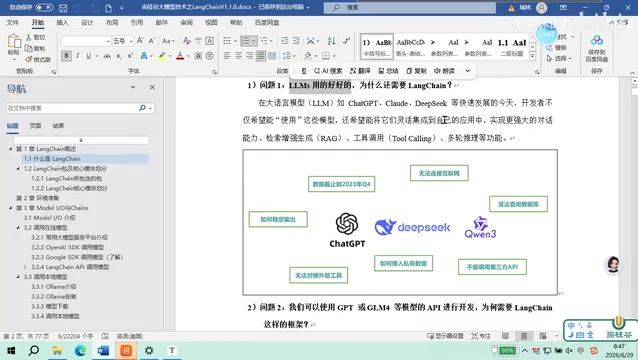Open the borders dropdown arrow
638x360 pixels.
[x=334, y=56]
